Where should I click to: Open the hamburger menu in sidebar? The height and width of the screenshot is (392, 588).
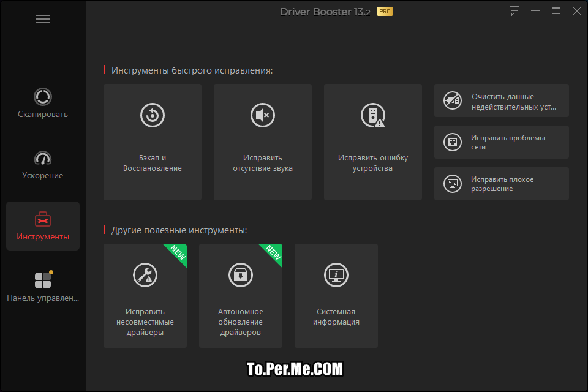(43, 19)
